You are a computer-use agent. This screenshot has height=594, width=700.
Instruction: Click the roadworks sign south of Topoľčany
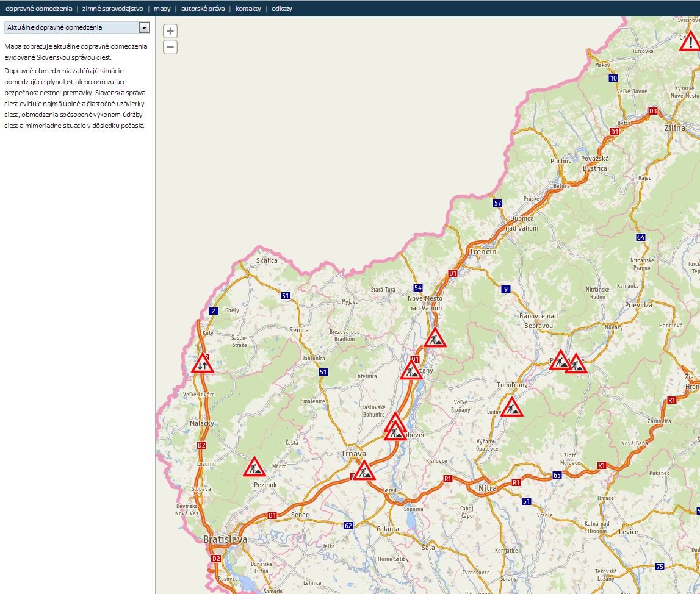512,407
